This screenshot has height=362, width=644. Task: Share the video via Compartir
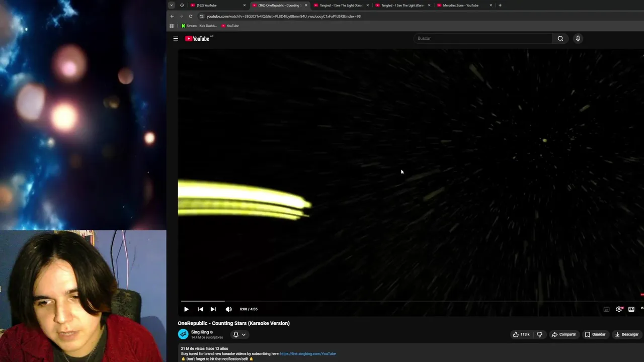coord(563,334)
